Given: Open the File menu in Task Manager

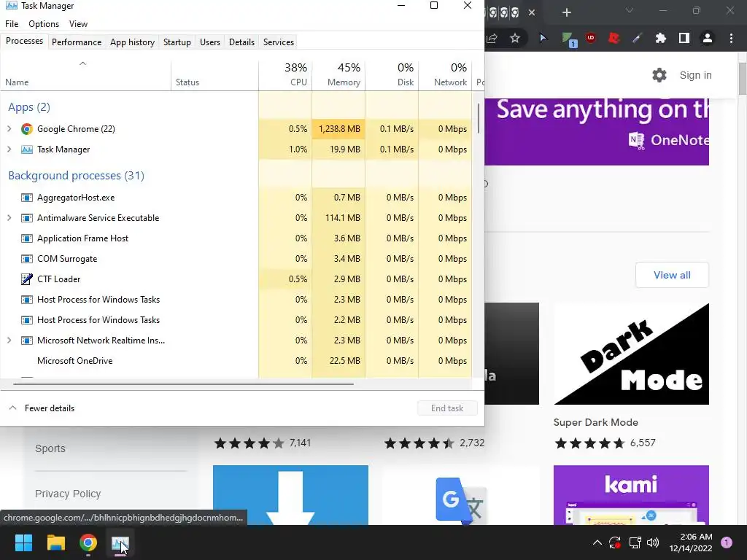Looking at the screenshot, I should coord(12,24).
